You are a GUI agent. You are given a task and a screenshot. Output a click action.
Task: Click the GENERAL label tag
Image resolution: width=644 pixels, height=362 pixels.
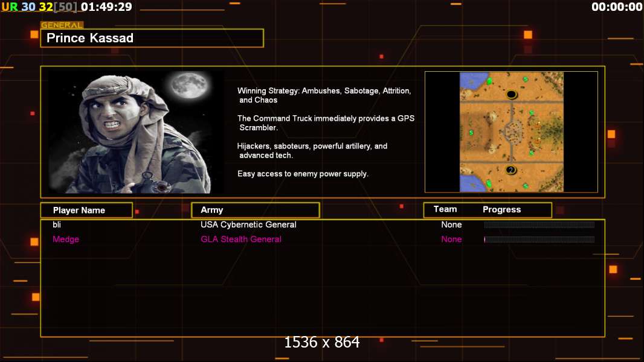62,25
